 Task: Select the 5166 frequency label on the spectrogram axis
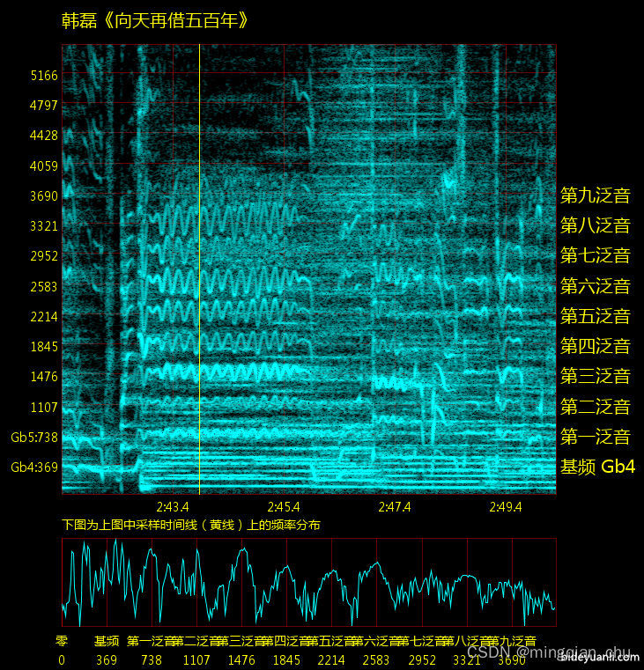click(44, 76)
